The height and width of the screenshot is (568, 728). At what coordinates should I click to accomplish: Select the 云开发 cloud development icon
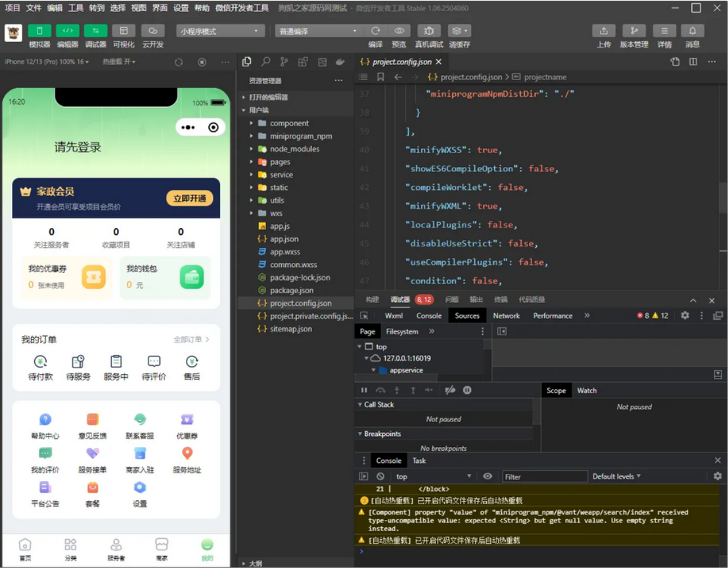152,30
